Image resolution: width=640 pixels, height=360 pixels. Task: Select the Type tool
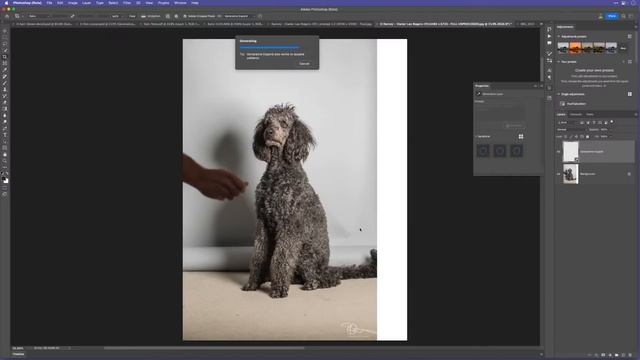point(5,135)
